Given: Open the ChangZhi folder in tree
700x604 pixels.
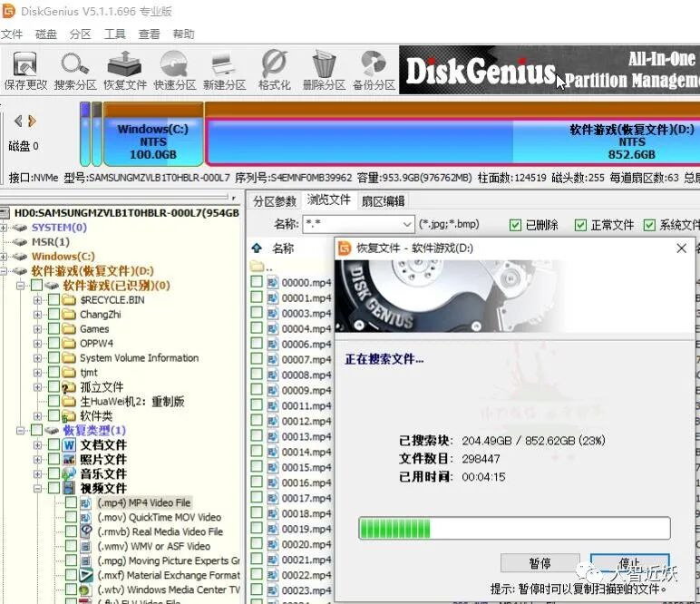Looking at the screenshot, I should tap(100, 315).
